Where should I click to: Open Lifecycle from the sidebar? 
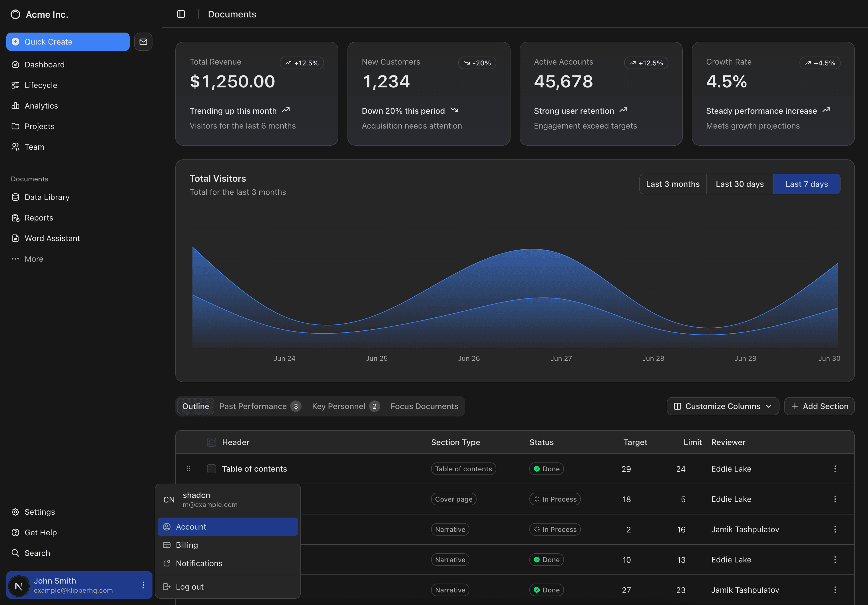click(41, 85)
